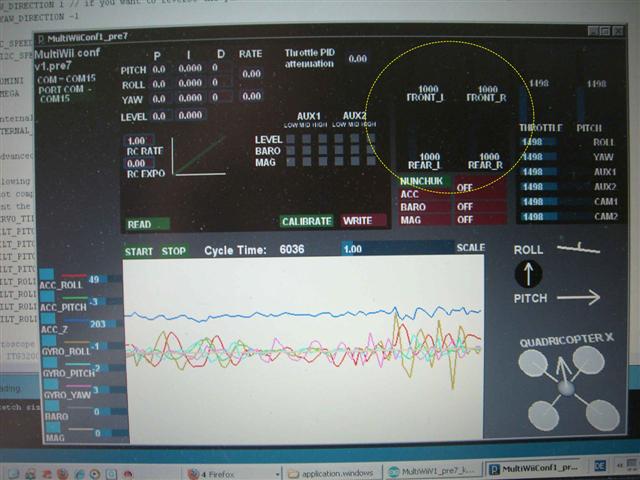
Task: Click the Cycle Time value 6036
Action: (292, 249)
